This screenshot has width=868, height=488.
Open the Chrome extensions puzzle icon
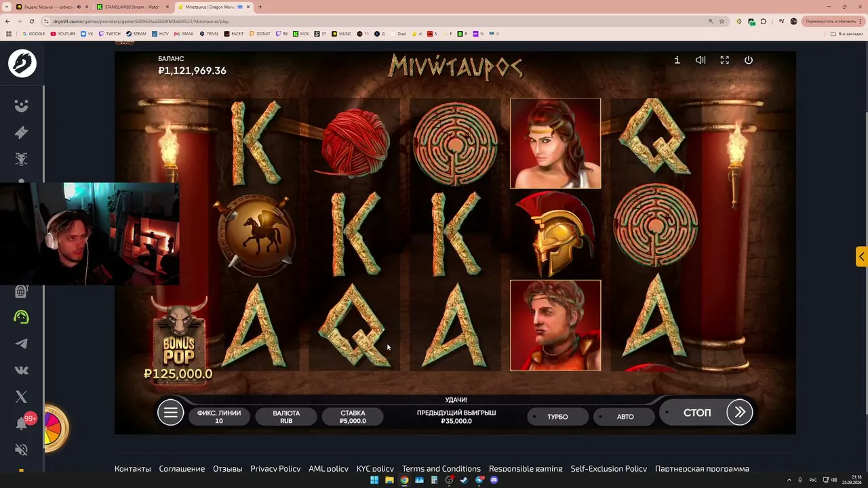(x=764, y=22)
